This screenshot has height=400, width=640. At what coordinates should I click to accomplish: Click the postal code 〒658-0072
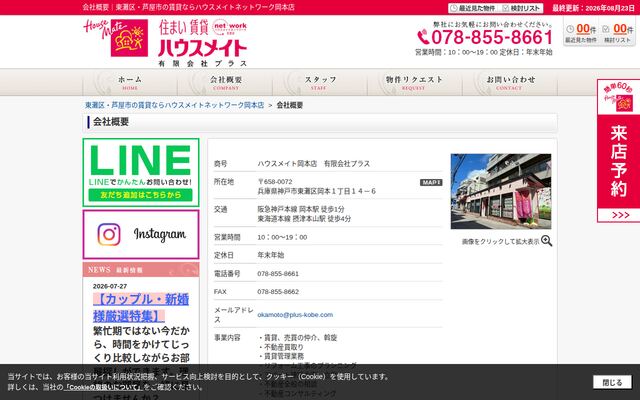click(x=275, y=182)
